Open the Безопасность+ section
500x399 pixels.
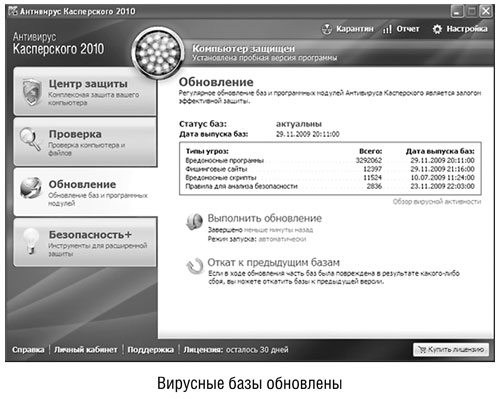[85, 242]
